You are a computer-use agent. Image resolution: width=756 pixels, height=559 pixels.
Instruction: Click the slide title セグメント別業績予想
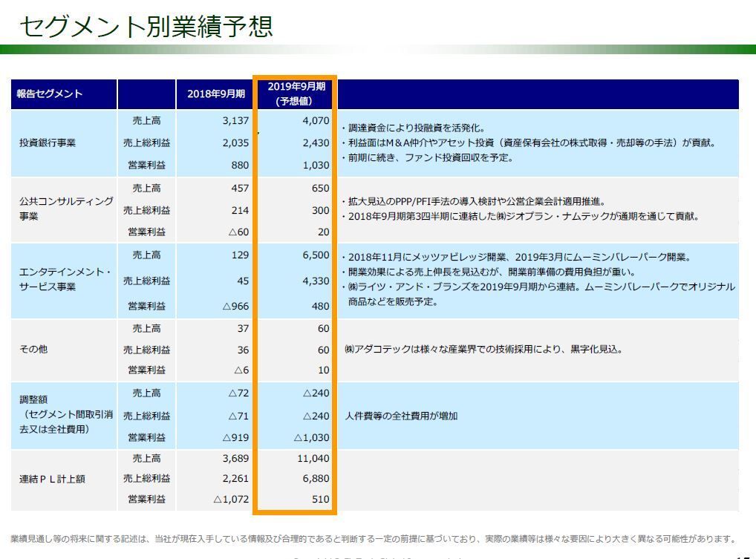tap(146, 26)
